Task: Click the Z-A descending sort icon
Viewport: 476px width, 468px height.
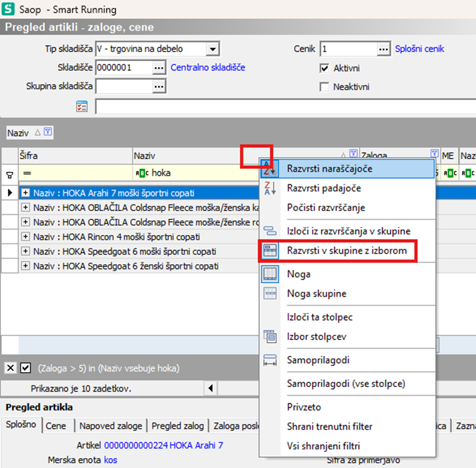Action: tap(270, 188)
